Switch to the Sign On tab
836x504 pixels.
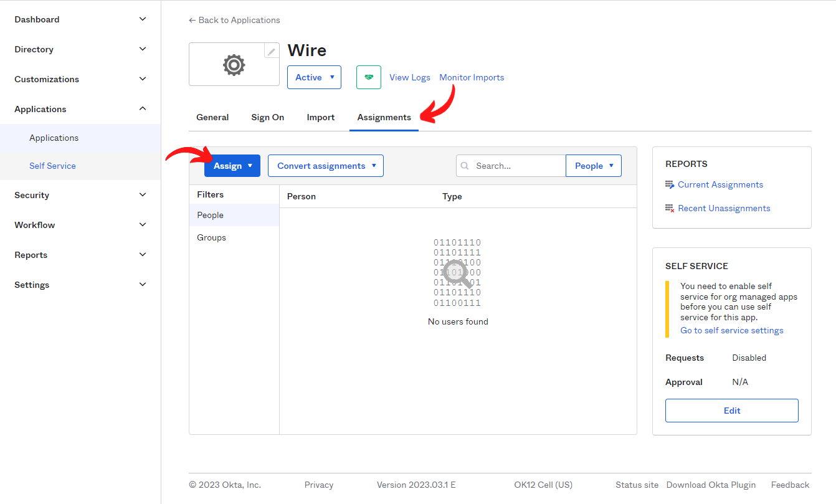click(x=267, y=117)
